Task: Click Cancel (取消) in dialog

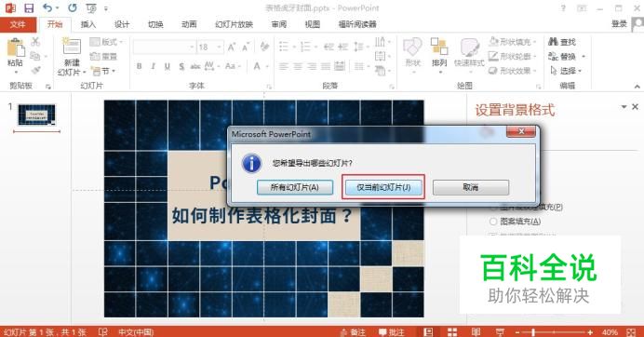Action: [x=471, y=187]
